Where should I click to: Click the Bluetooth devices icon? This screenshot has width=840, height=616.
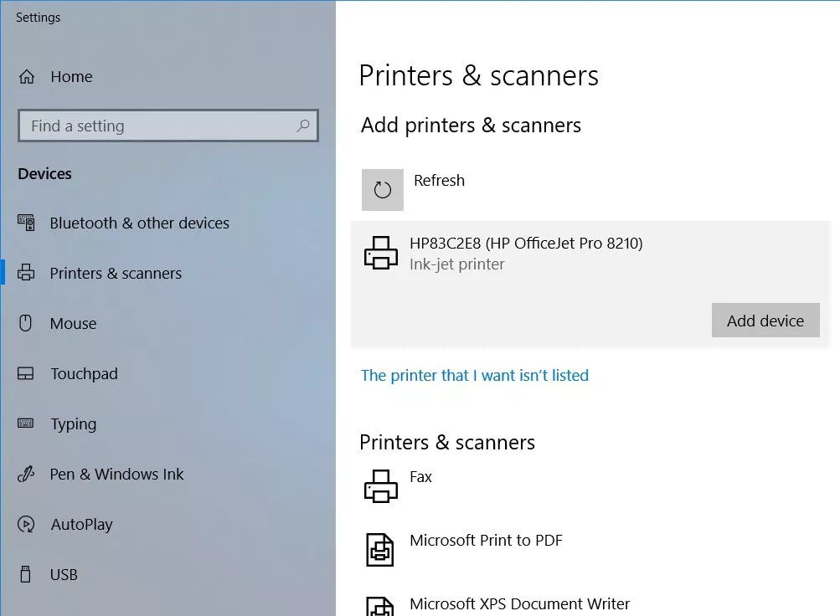click(27, 223)
